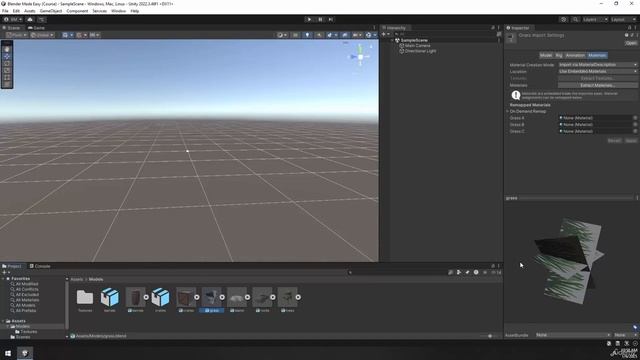Select the Rect tool in Scene toolbar
Image resolution: width=640 pixels, height=360 pixels.
point(7,77)
